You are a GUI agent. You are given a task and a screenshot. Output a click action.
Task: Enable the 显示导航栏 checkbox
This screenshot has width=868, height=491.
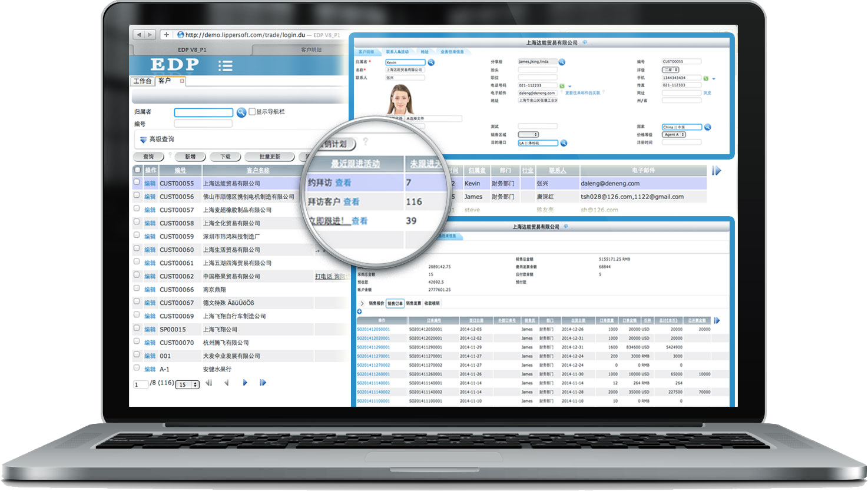click(x=252, y=112)
